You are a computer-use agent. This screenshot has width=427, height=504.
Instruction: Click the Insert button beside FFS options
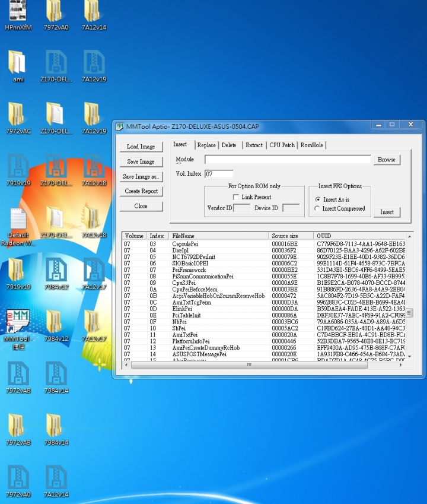tap(387, 212)
